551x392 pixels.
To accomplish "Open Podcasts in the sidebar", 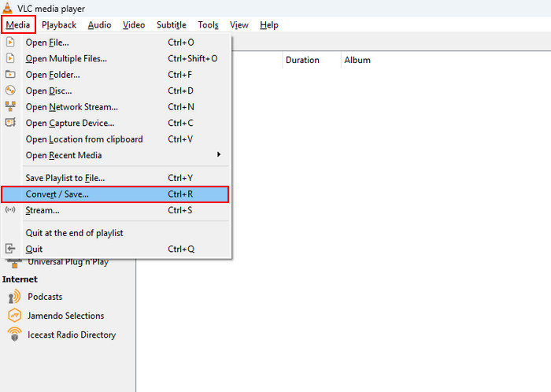I will tap(45, 297).
